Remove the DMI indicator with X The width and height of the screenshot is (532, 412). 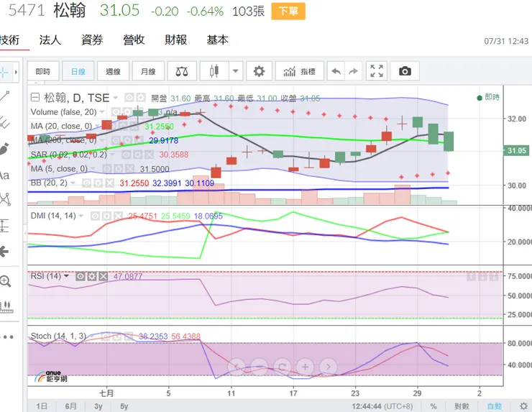pyautogui.click(x=118, y=216)
